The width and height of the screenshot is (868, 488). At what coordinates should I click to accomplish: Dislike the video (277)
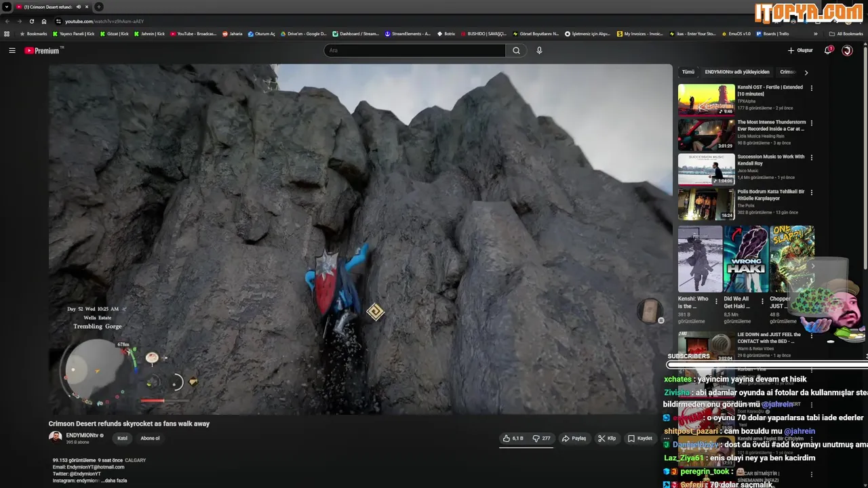pos(542,439)
